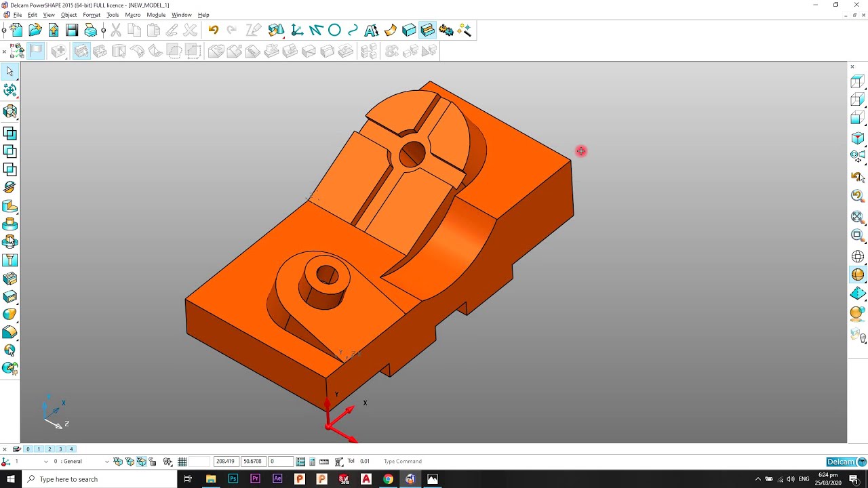Click the Zoom to fit view icon
This screenshot has width=868, height=488.
click(x=858, y=216)
